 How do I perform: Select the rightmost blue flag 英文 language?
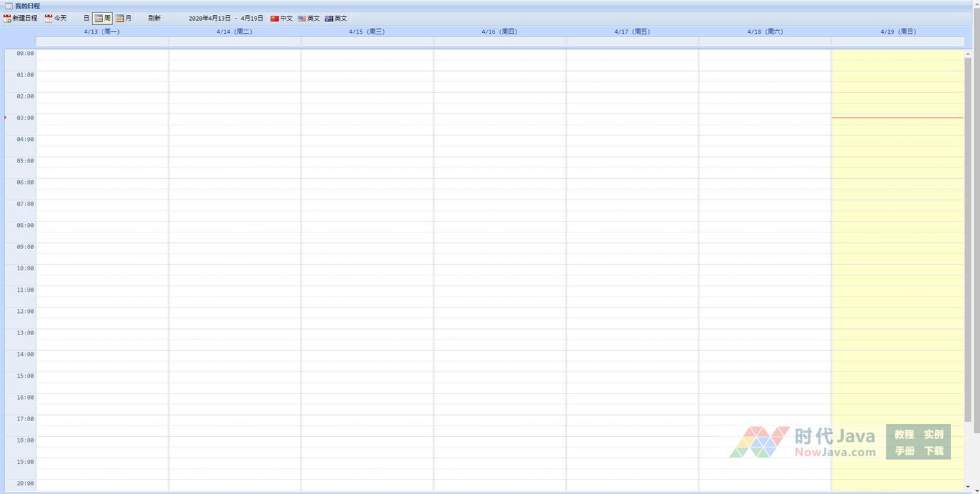[x=329, y=19]
